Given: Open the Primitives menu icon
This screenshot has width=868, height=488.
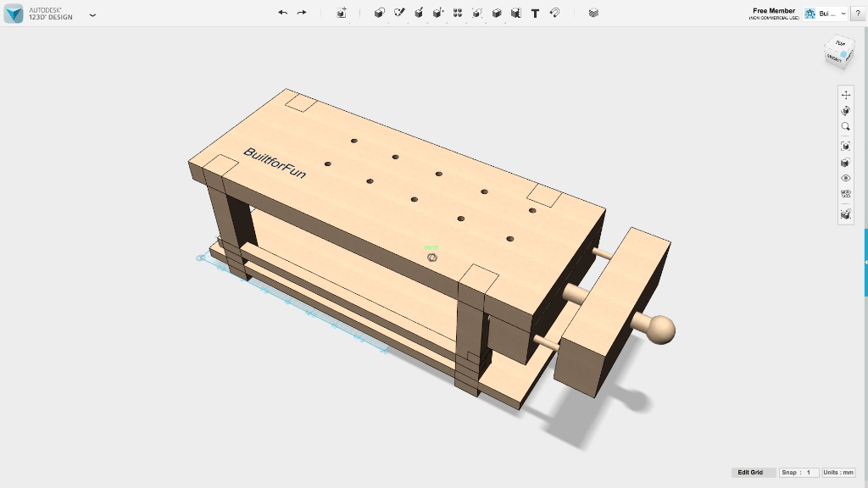Looking at the screenshot, I should [x=379, y=13].
